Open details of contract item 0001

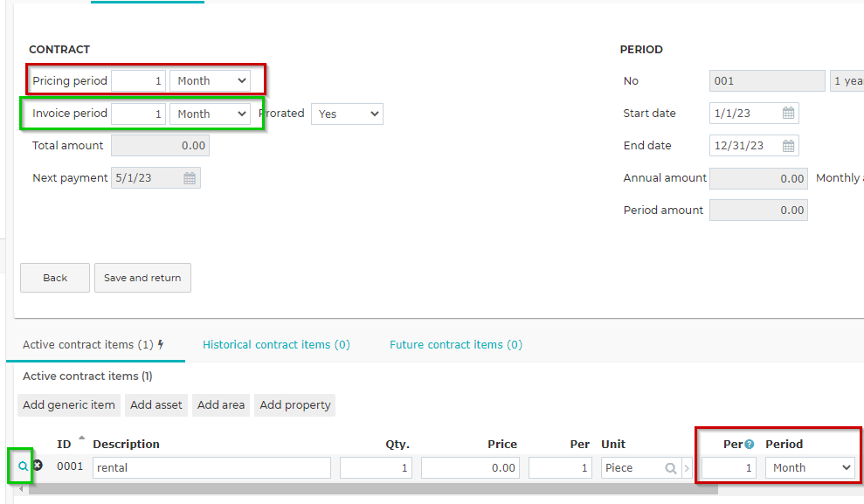23,466
